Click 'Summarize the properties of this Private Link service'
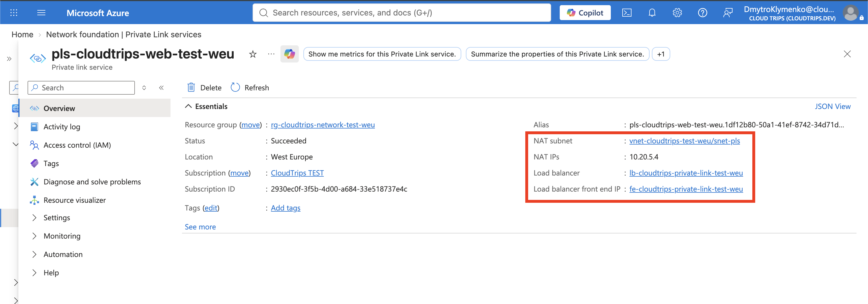The image size is (868, 304). pyautogui.click(x=557, y=54)
